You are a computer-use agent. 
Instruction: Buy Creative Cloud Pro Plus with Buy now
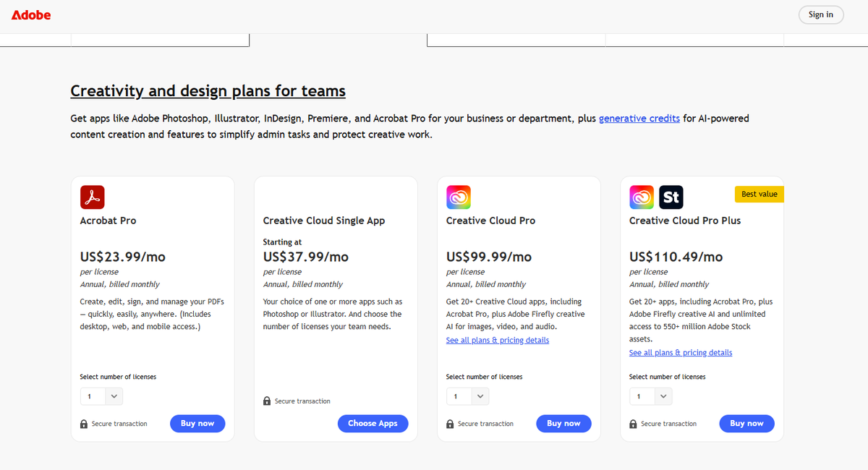pyautogui.click(x=746, y=424)
